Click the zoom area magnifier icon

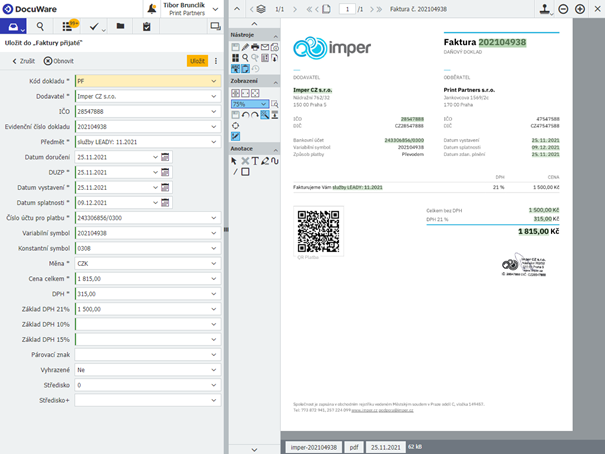(x=275, y=104)
